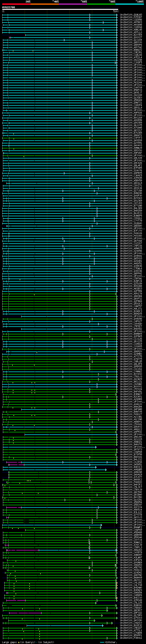Open the UniRef100_O42248 entry

131,60
